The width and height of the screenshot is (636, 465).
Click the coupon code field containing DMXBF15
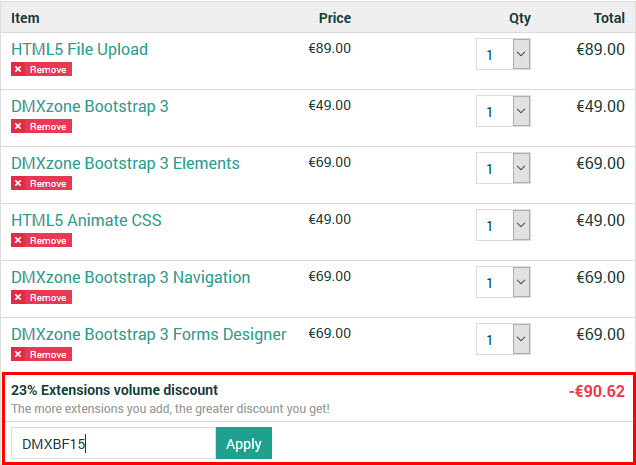(x=114, y=443)
